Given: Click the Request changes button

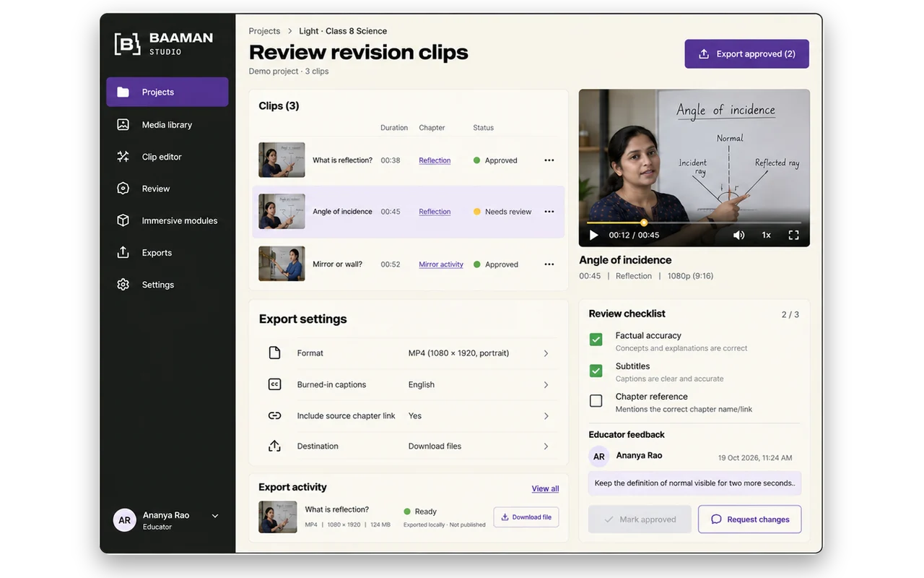Looking at the screenshot, I should (x=749, y=519).
